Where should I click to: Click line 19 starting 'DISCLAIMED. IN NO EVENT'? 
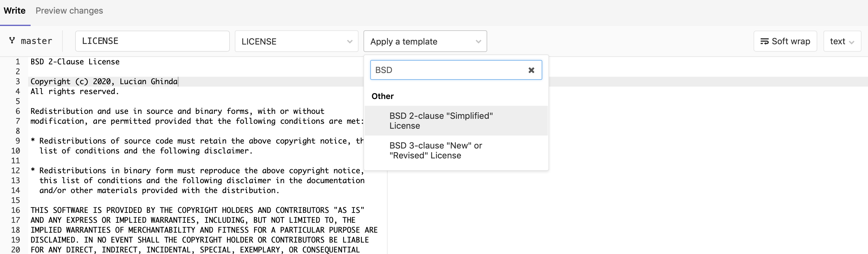(x=200, y=240)
